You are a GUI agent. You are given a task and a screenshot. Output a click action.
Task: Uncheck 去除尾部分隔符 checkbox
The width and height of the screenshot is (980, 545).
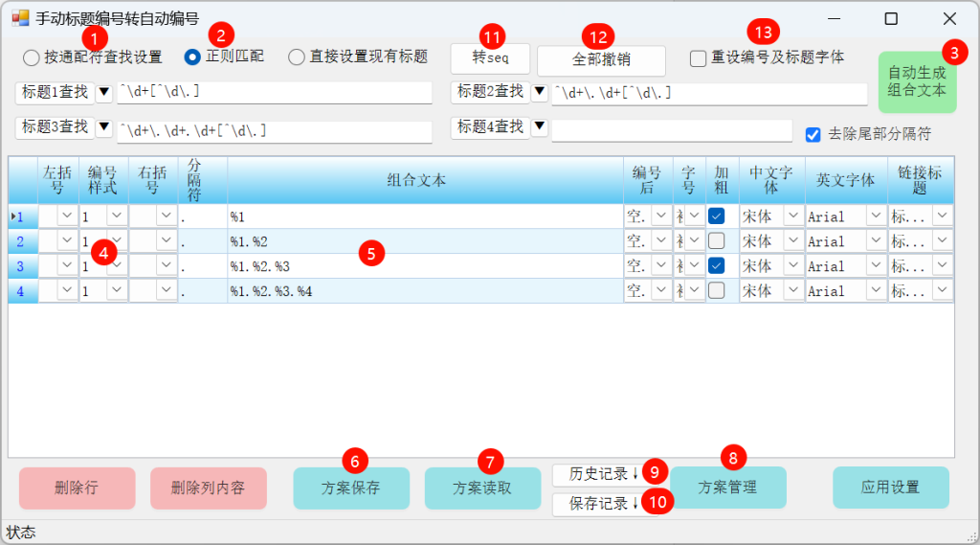(x=813, y=134)
